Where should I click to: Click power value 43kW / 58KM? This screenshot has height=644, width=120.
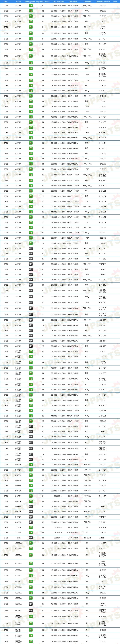(73, 465)
